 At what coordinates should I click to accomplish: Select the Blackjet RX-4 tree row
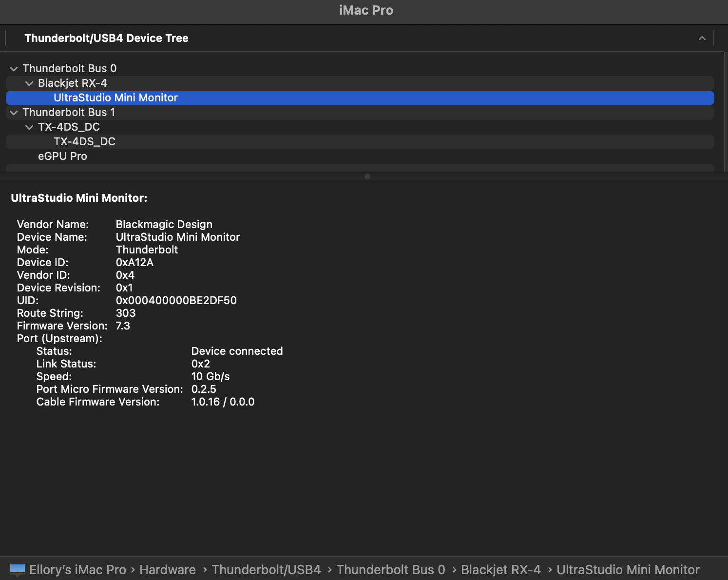360,83
